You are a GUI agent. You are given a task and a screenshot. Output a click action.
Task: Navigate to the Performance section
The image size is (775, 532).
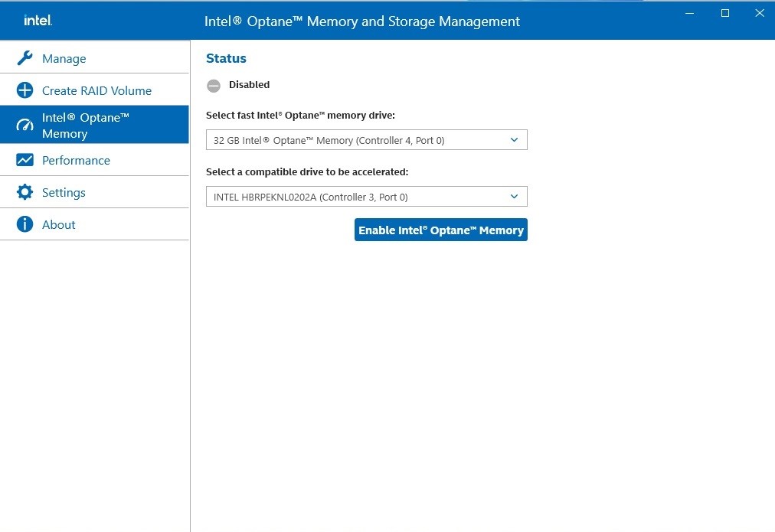(74, 160)
